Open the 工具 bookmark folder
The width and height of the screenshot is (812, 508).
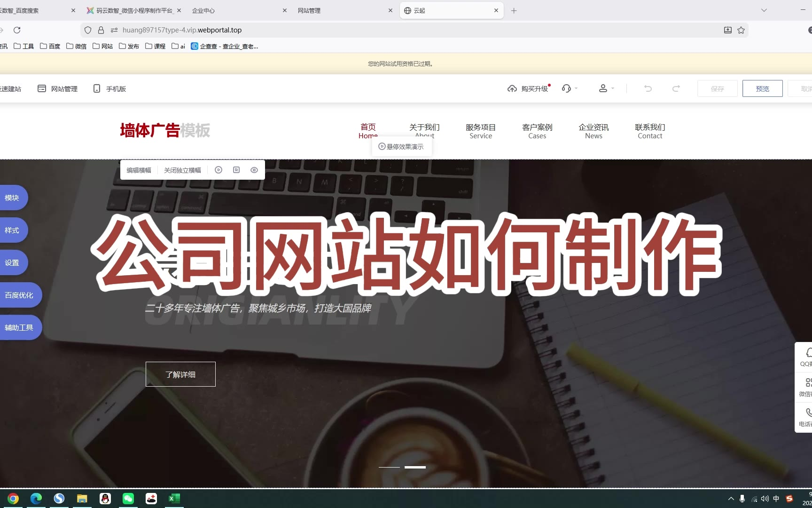24,46
